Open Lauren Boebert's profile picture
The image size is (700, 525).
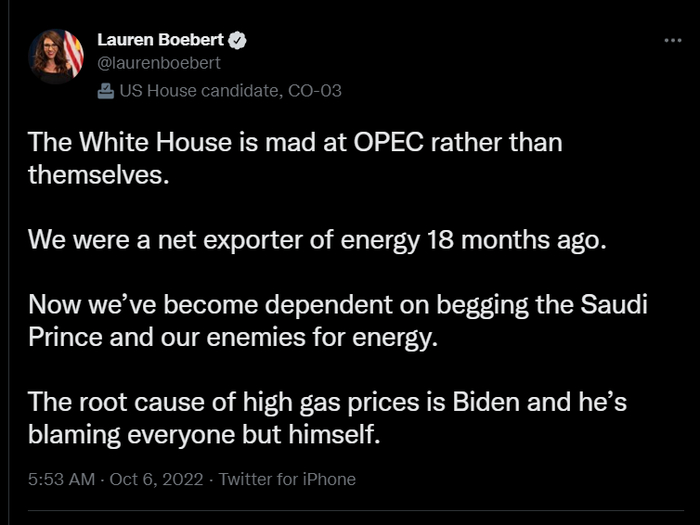click(x=56, y=56)
